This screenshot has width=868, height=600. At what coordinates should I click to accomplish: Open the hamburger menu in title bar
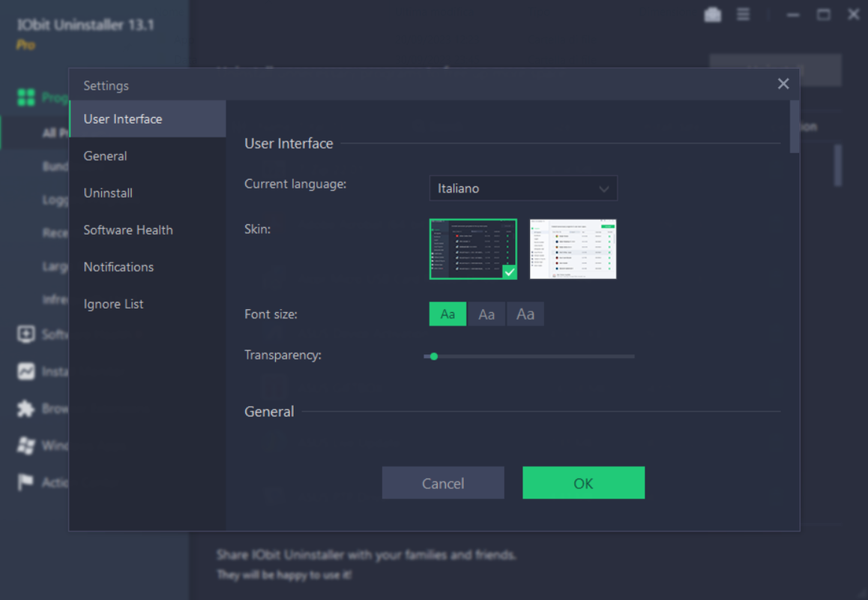point(743,14)
